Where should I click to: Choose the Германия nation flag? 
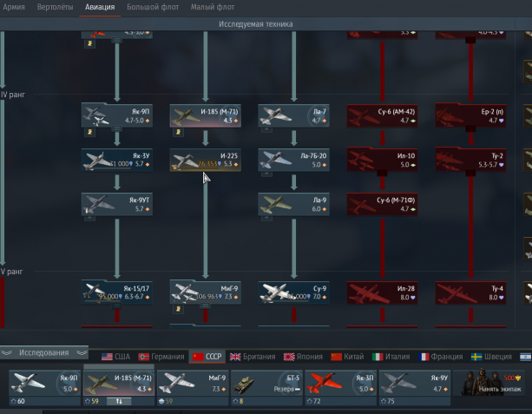[x=161, y=357]
